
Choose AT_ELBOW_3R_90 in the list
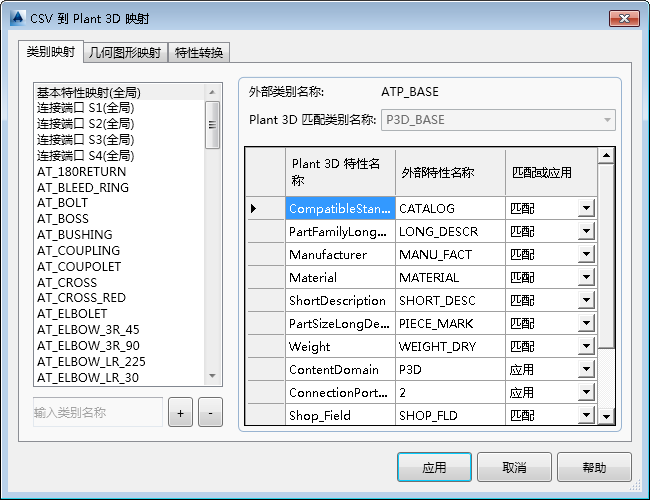pyautogui.click(x=119, y=345)
